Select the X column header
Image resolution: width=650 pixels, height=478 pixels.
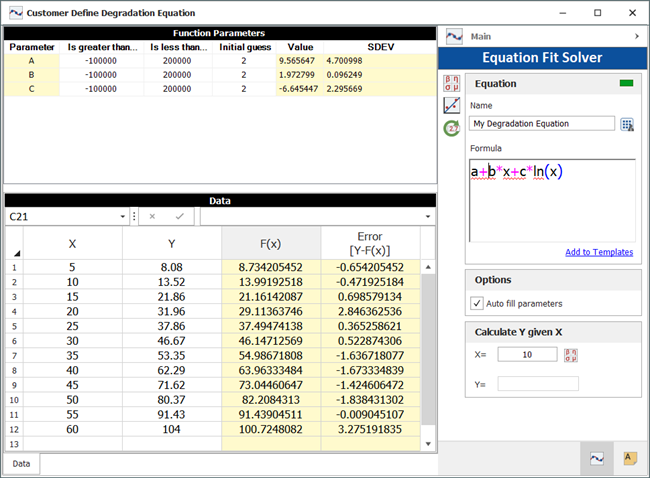pyautogui.click(x=73, y=243)
